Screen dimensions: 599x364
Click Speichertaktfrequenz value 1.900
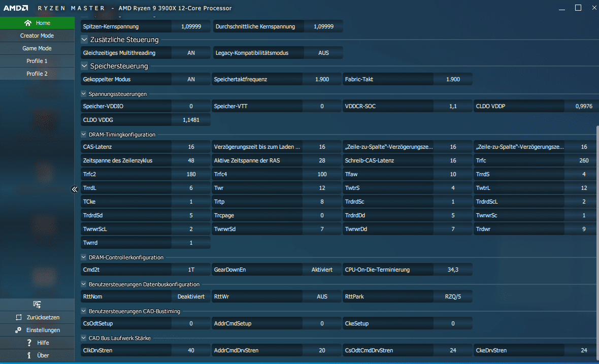[x=322, y=79]
